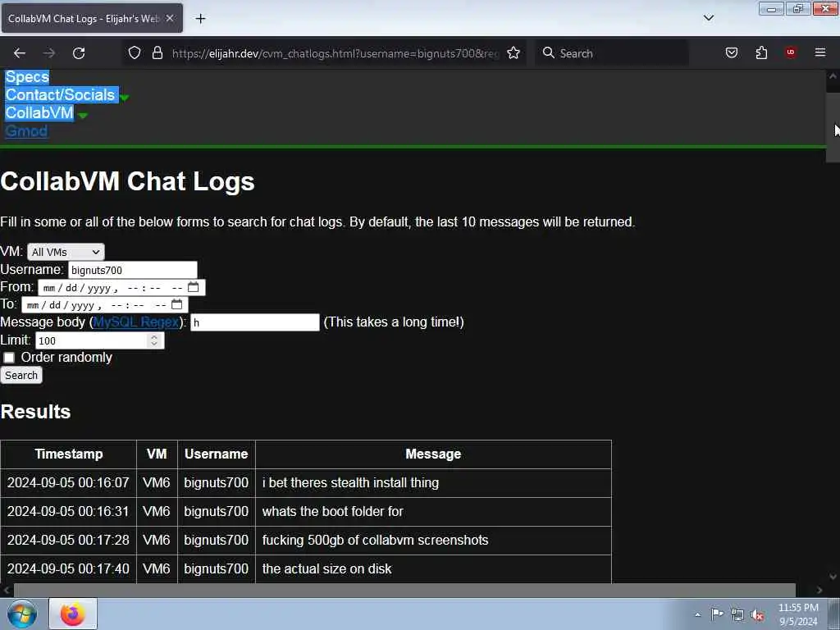Click the Search submit button
This screenshot has width=840, height=630.
click(21, 375)
